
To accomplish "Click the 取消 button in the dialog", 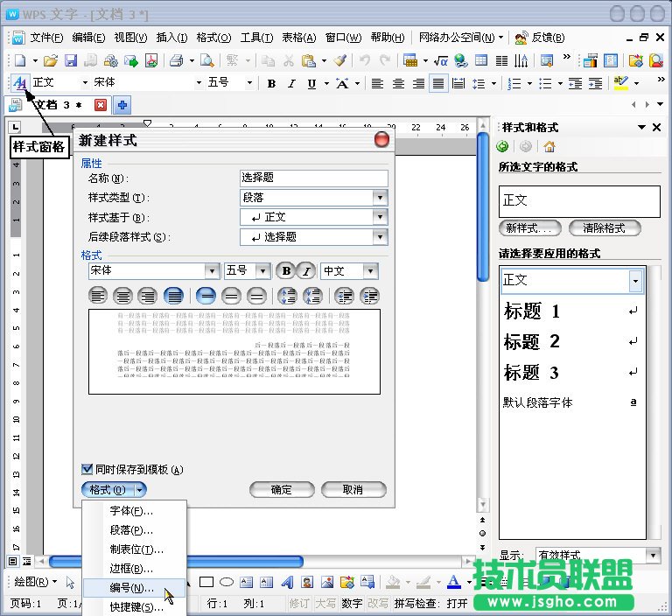I will [x=353, y=489].
